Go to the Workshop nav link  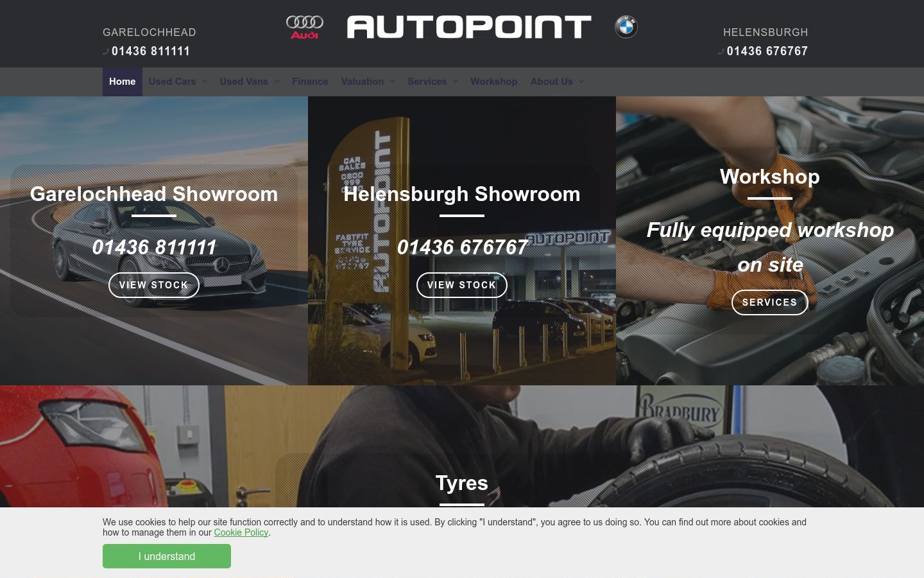493,82
